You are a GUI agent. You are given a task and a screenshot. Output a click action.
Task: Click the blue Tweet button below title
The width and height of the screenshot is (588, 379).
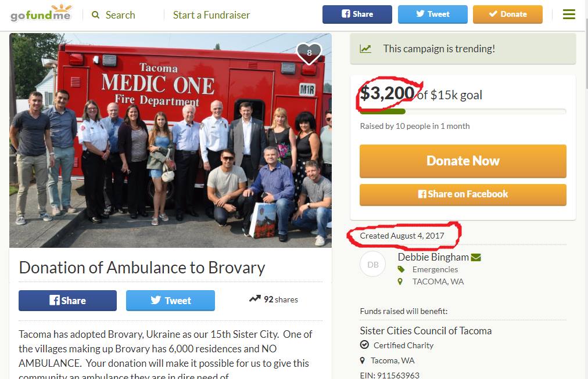(170, 300)
